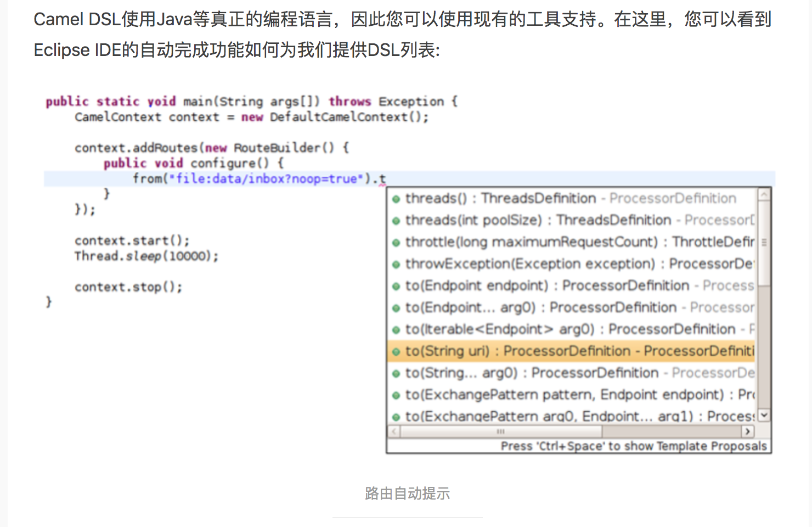Viewport: 812px width, 527px height.
Task: Select threads() : ThreadsDefinition proposal
Action: click(572, 198)
